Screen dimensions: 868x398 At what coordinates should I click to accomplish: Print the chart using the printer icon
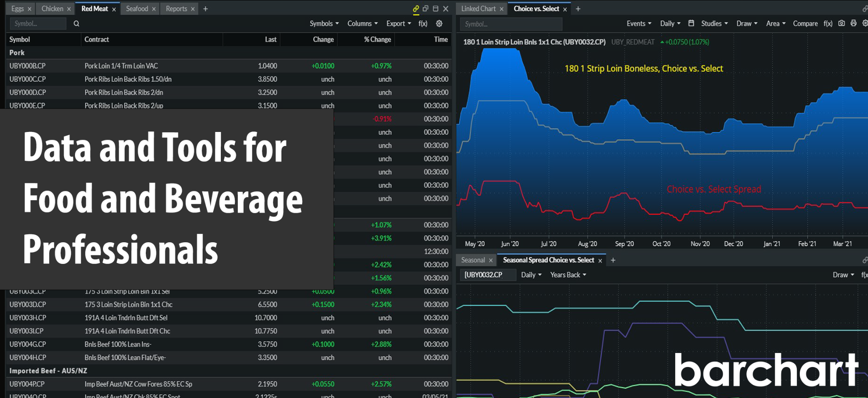tap(854, 23)
